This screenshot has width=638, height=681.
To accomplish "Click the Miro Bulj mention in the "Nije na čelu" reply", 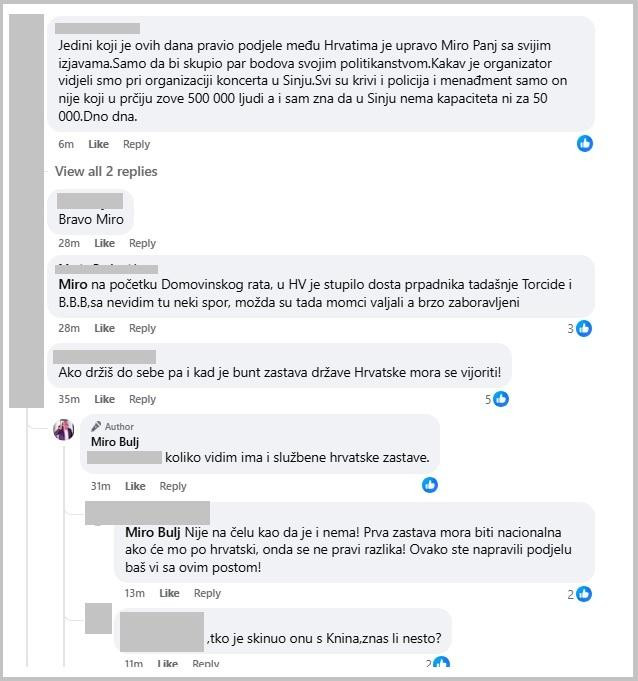I will tap(153, 532).
